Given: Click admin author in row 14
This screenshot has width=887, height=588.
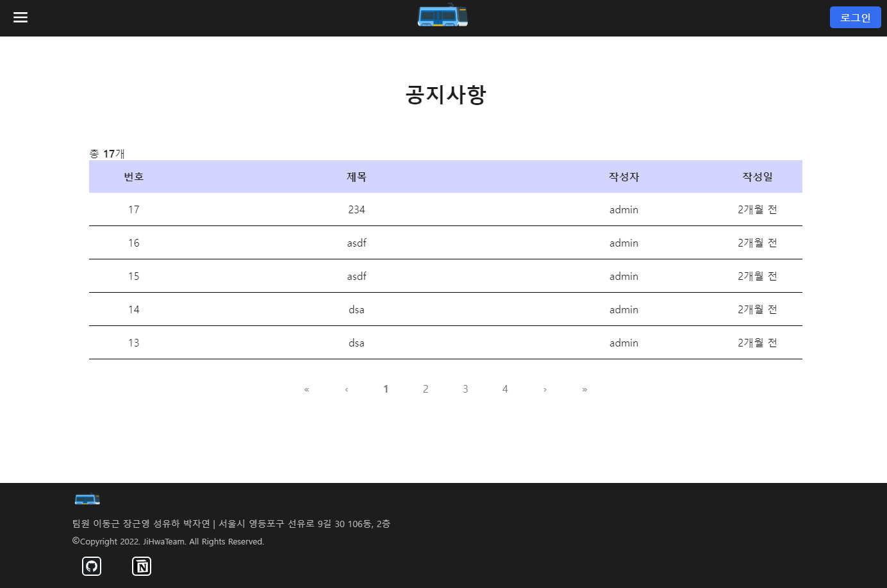Looking at the screenshot, I should (624, 309).
